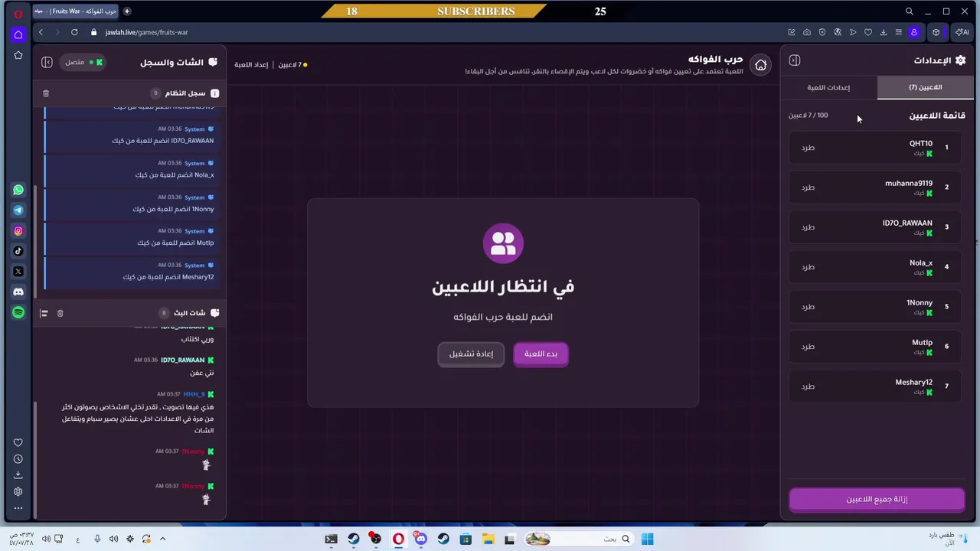
Task: Collapse the chat and log panel
Action: click(x=47, y=62)
